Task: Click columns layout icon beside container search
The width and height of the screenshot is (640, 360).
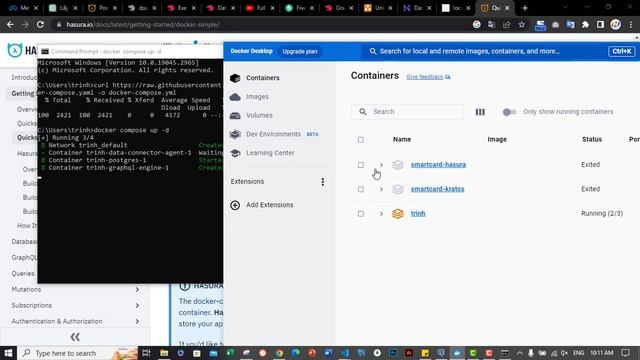Action: coord(480,112)
